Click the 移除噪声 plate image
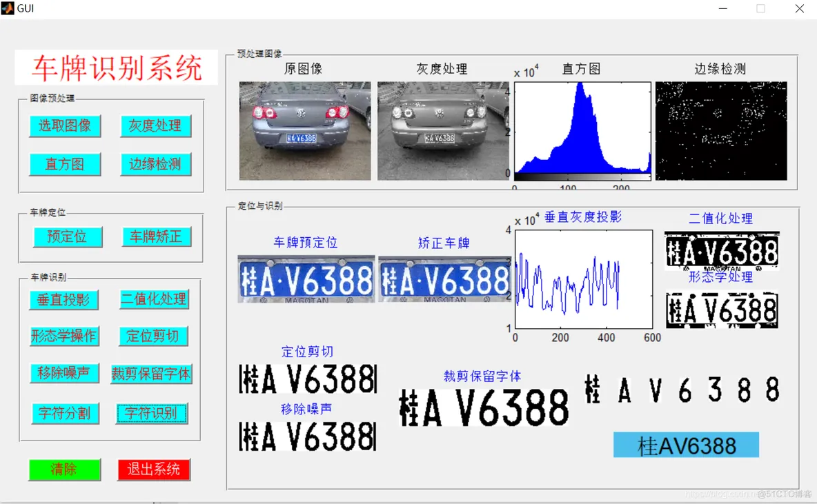 tap(308, 436)
